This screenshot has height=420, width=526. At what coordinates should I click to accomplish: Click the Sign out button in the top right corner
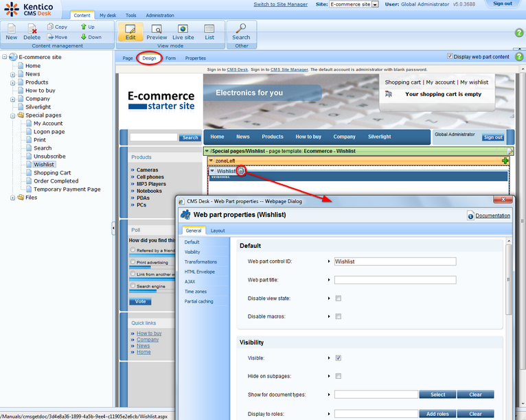pos(503,3)
